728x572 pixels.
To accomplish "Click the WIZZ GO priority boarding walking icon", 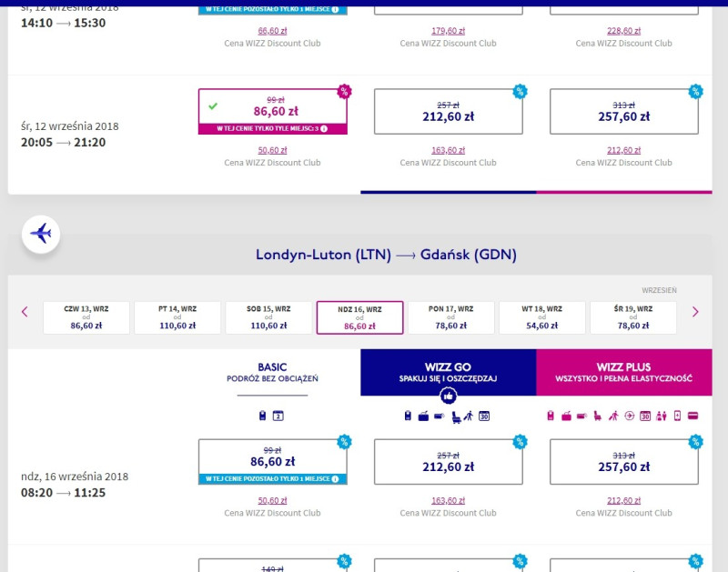I will tap(469, 416).
